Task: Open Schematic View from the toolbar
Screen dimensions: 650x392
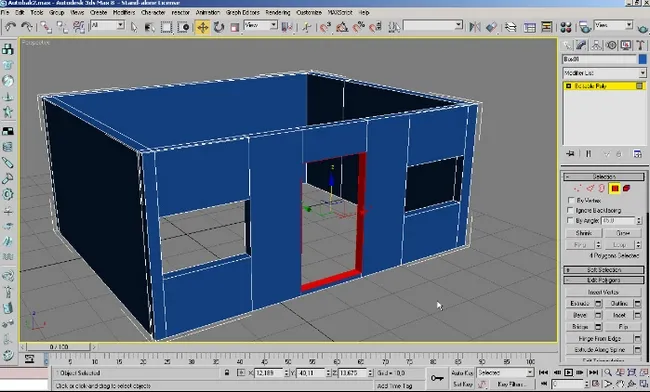Action: click(547, 27)
